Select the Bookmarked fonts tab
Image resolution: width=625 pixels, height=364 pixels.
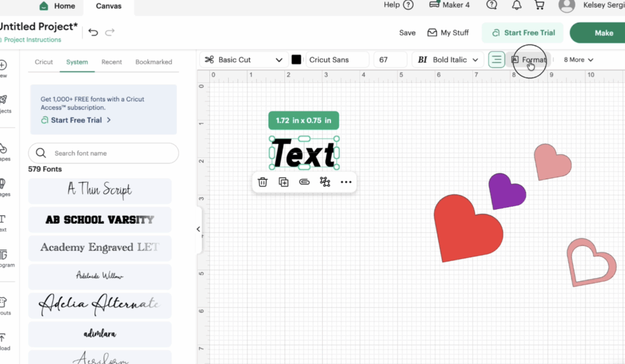(153, 62)
